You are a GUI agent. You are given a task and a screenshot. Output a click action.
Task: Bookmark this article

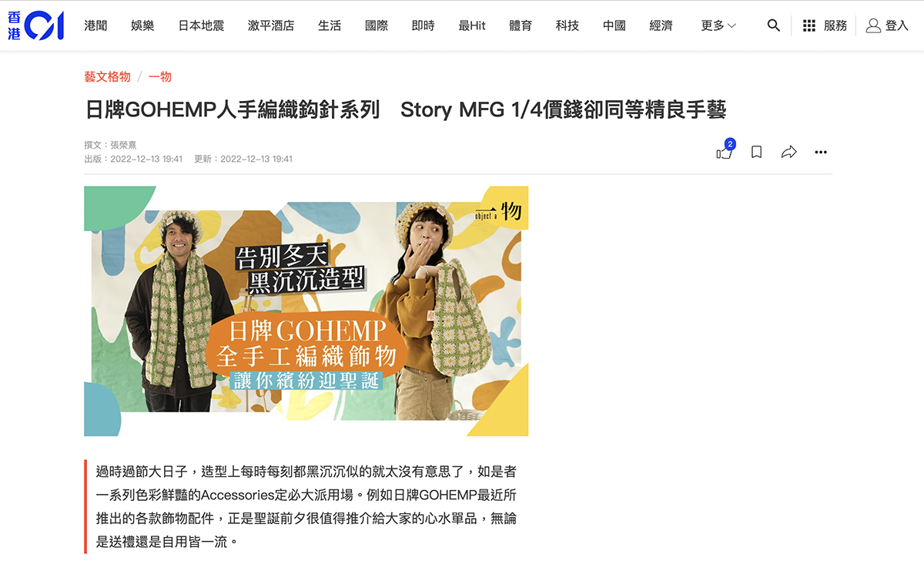point(757,153)
